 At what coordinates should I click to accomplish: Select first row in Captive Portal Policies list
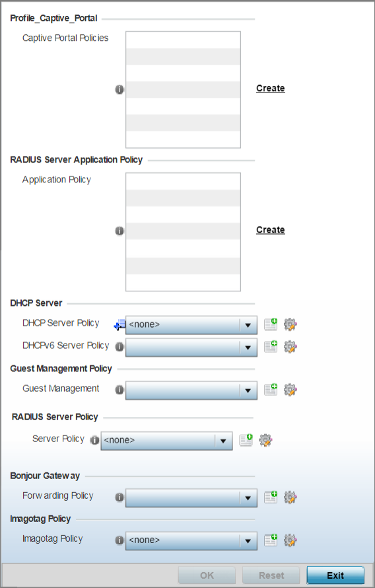pos(183,40)
